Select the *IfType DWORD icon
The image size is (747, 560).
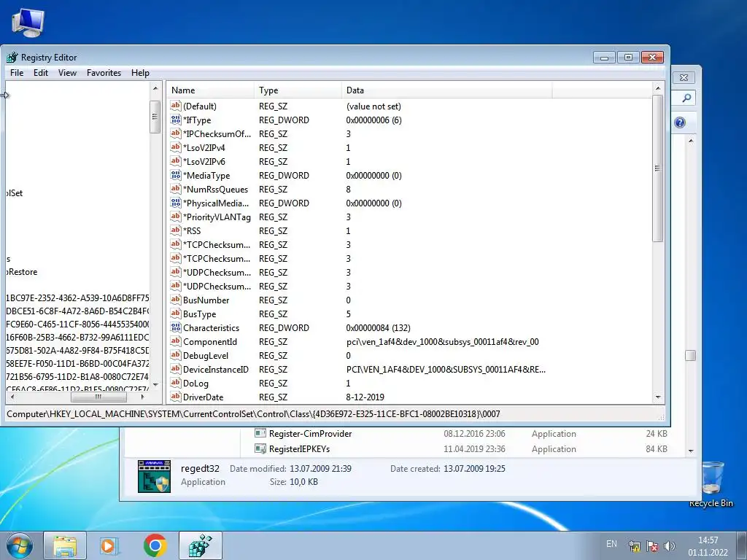click(175, 120)
